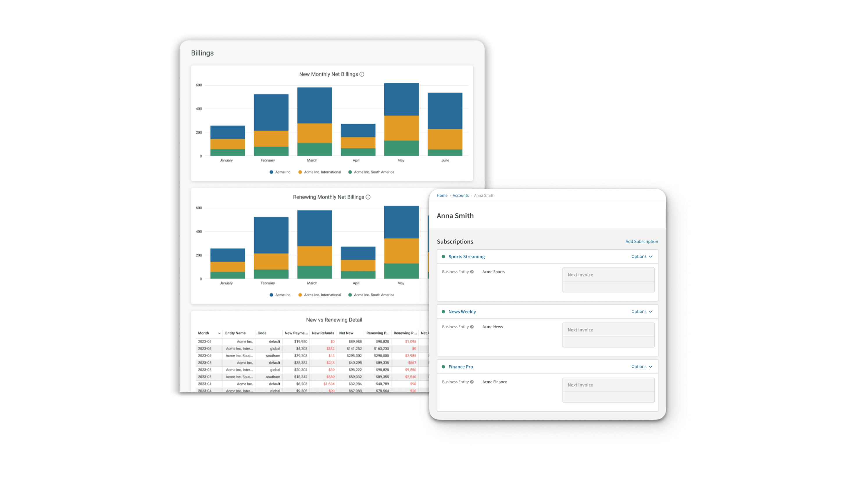This screenshot has width=868, height=483.
Task: Click help icon next to Acme Finance entity
Action: pyautogui.click(x=472, y=382)
